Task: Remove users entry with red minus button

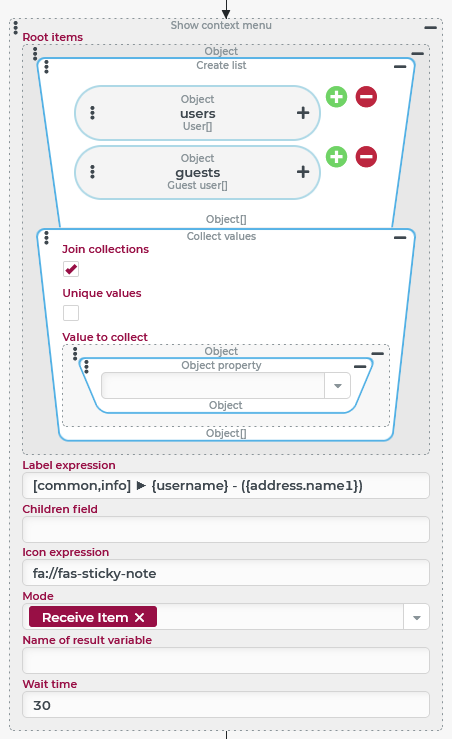Action: pyautogui.click(x=366, y=97)
